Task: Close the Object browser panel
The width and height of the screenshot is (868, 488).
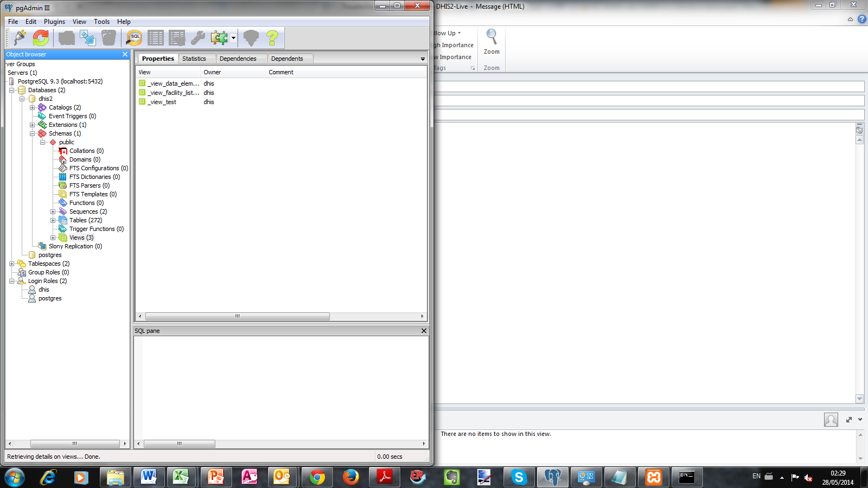Action: [x=125, y=54]
